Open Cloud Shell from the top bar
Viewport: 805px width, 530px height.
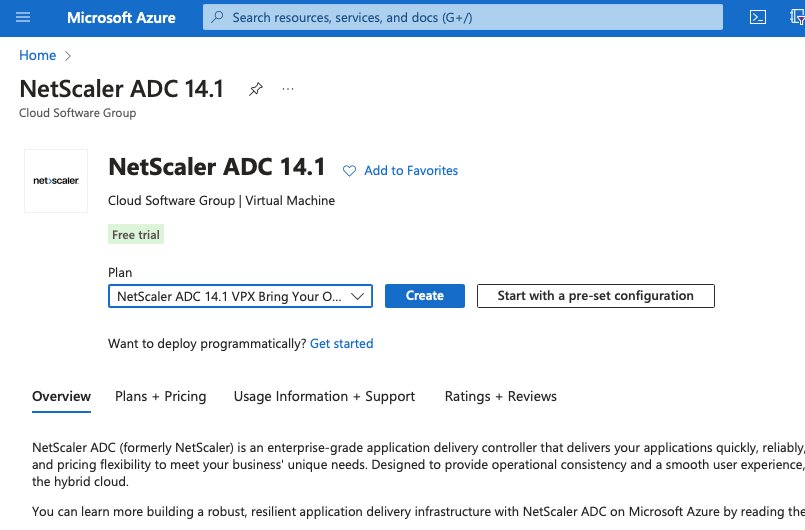pyautogui.click(x=758, y=17)
